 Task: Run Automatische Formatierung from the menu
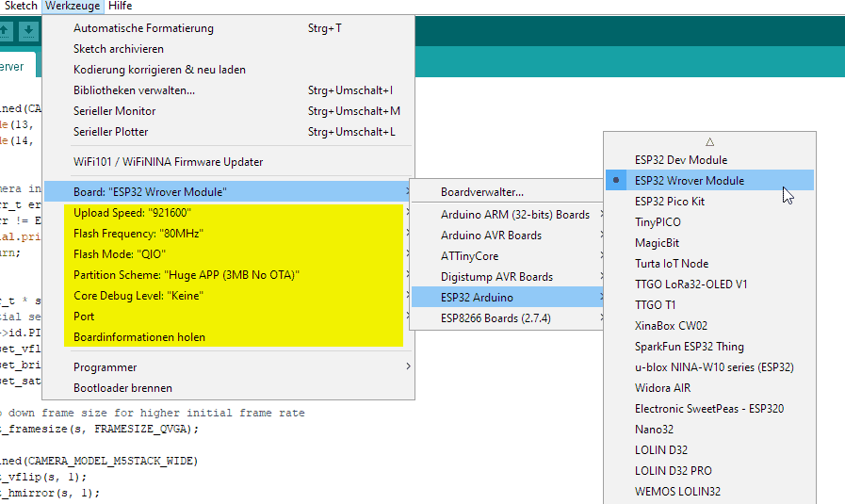(x=143, y=28)
